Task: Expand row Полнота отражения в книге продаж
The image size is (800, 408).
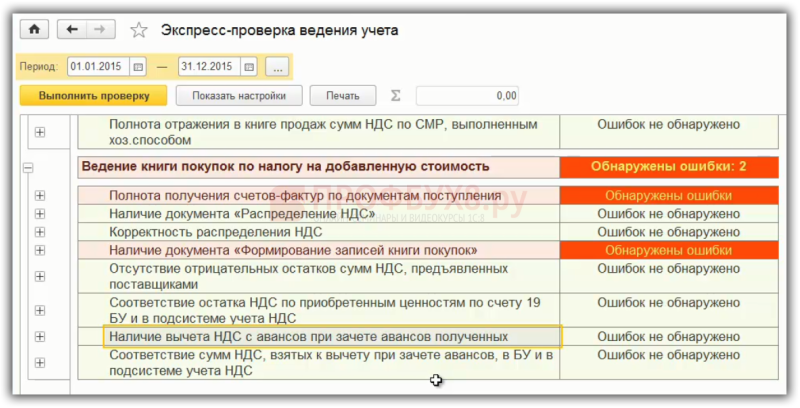Action: point(40,132)
